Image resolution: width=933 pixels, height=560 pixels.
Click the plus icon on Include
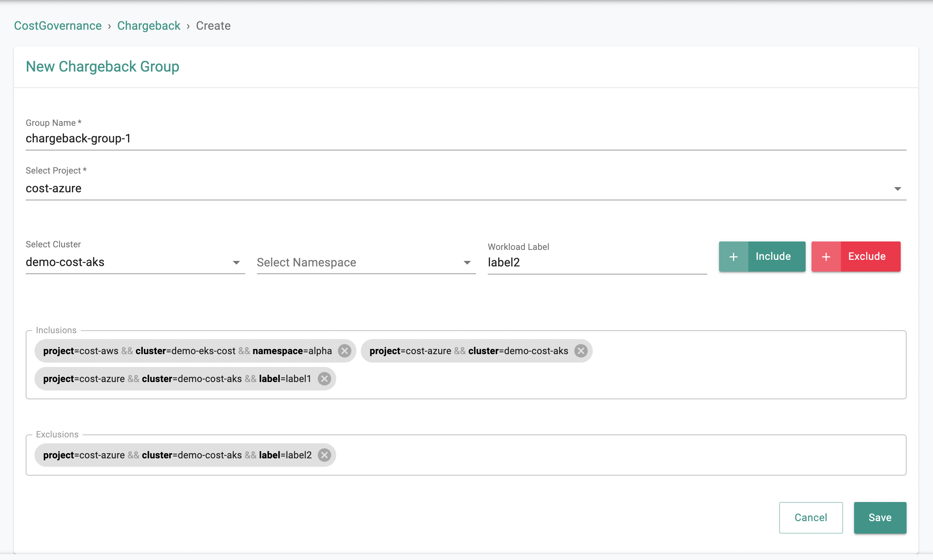[733, 257]
